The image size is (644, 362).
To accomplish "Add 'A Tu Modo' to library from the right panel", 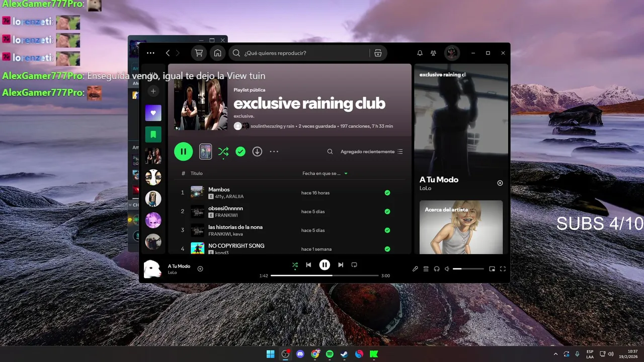I will click(x=500, y=183).
